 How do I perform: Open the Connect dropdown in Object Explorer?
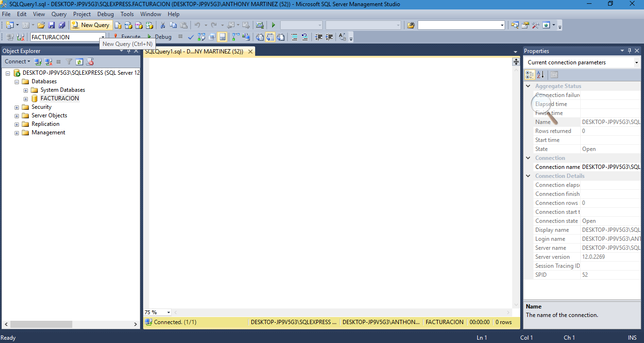[x=17, y=62]
